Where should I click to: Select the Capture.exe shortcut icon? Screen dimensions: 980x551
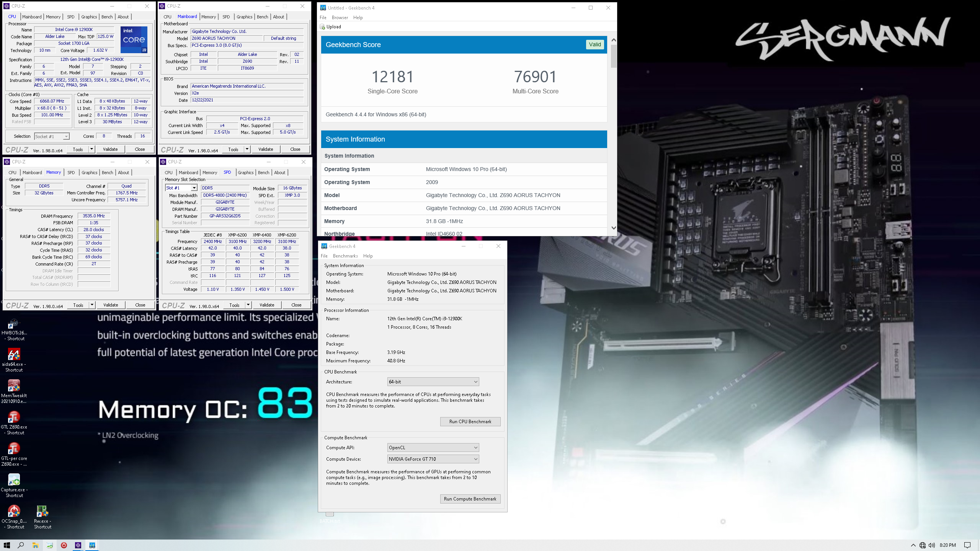click(x=14, y=486)
